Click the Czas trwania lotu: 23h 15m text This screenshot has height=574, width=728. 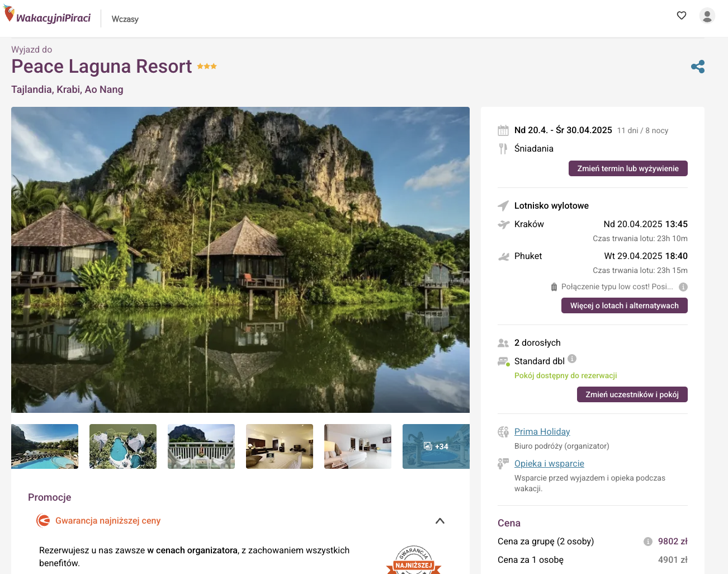tap(640, 270)
